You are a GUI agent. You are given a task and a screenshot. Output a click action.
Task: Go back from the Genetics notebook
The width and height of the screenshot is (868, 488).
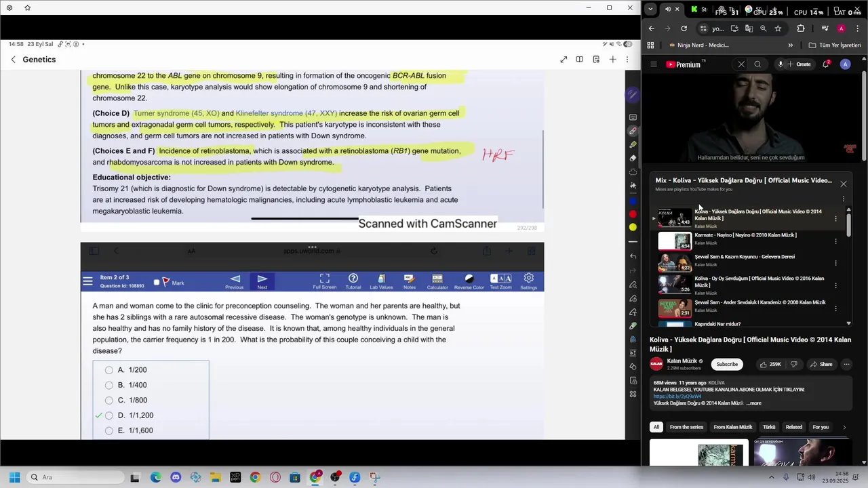pos(13,60)
